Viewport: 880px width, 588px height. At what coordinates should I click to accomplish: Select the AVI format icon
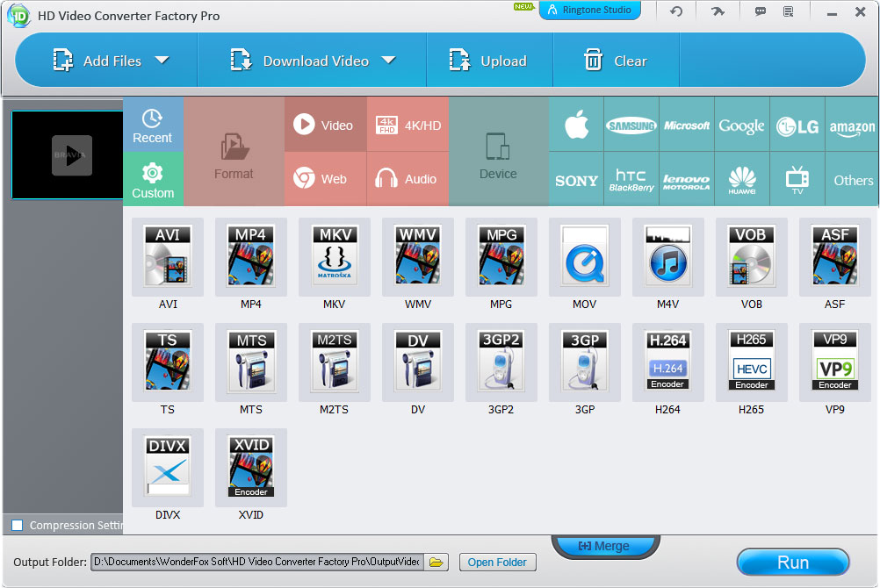[167, 257]
